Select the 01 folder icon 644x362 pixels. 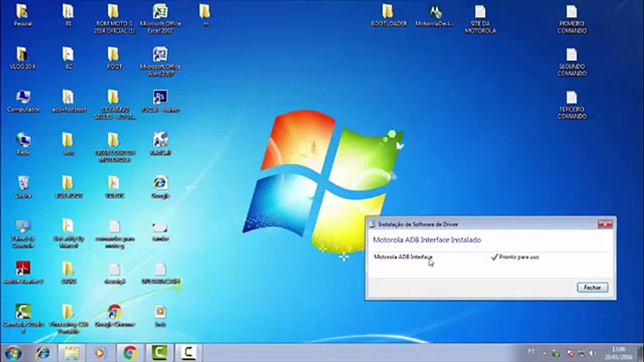pyautogui.click(x=68, y=16)
